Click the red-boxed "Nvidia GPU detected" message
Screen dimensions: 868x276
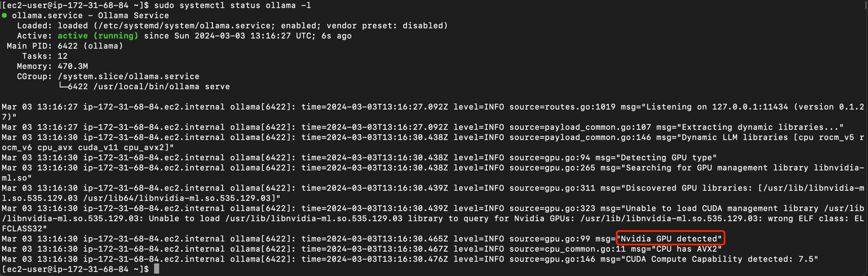pos(670,239)
